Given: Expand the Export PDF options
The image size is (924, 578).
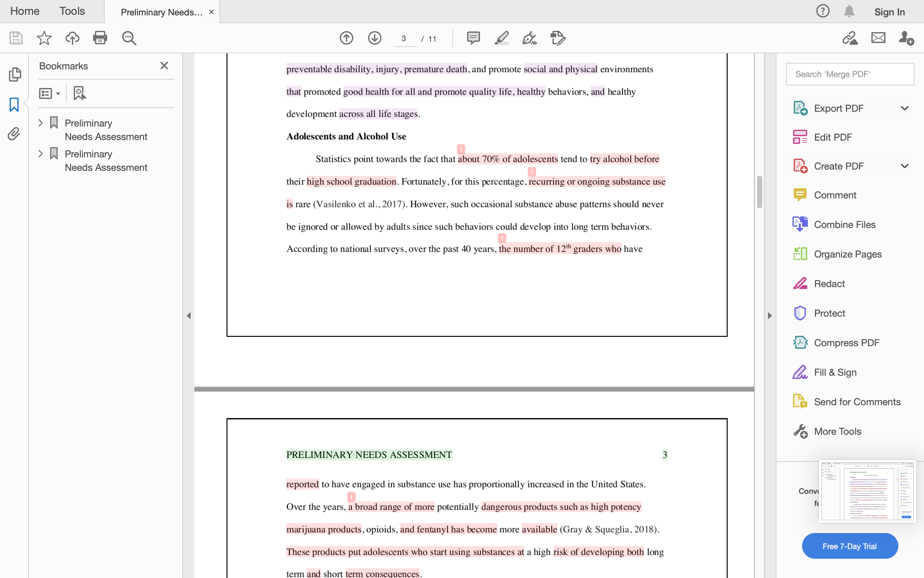Looking at the screenshot, I should 904,109.
